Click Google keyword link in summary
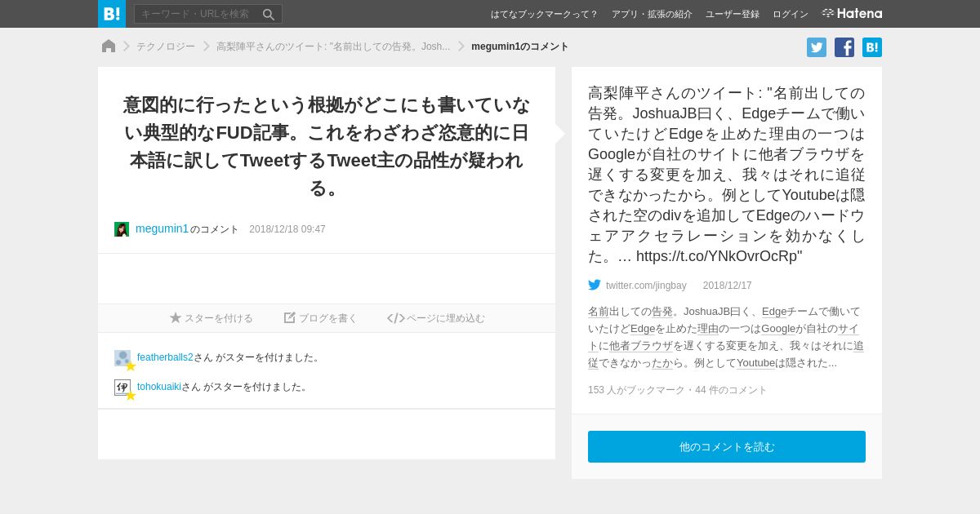This screenshot has height=514, width=980. pos(780,328)
